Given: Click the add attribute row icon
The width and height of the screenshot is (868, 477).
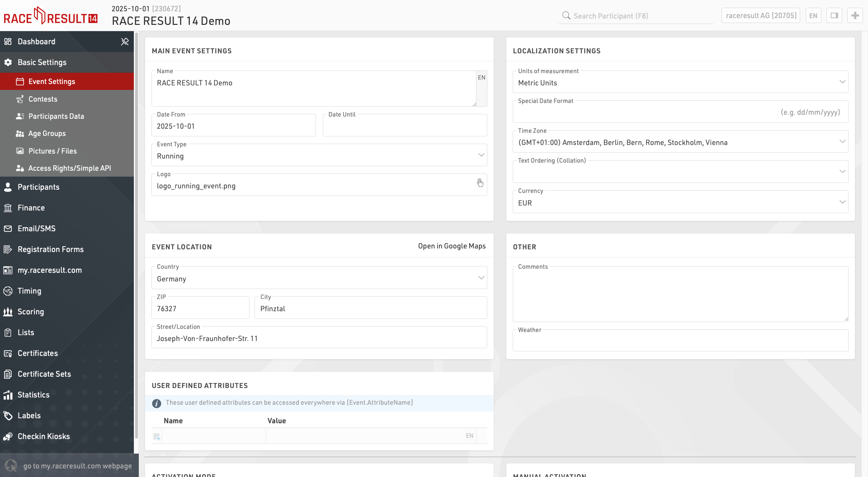Looking at the screenshot, I should (x=157, y=436).
